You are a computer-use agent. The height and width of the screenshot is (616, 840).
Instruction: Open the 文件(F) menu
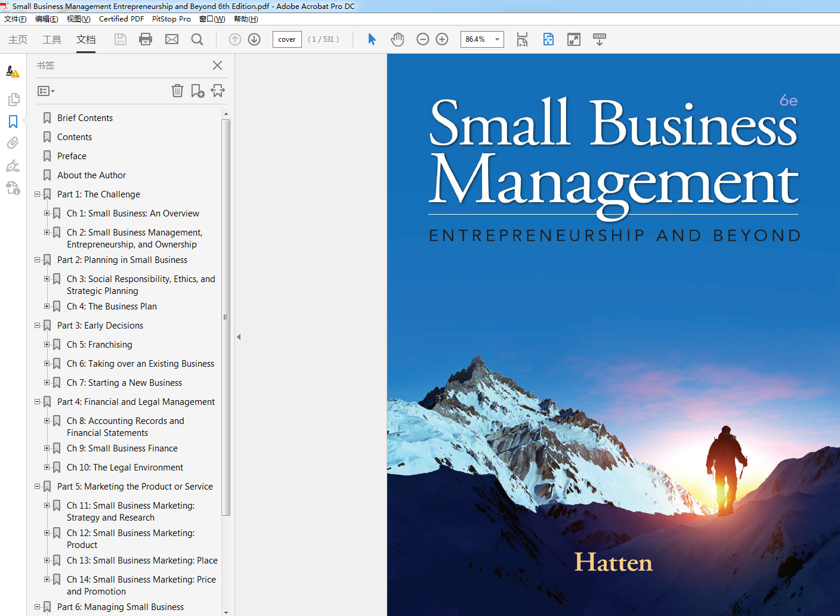(16, 19)
